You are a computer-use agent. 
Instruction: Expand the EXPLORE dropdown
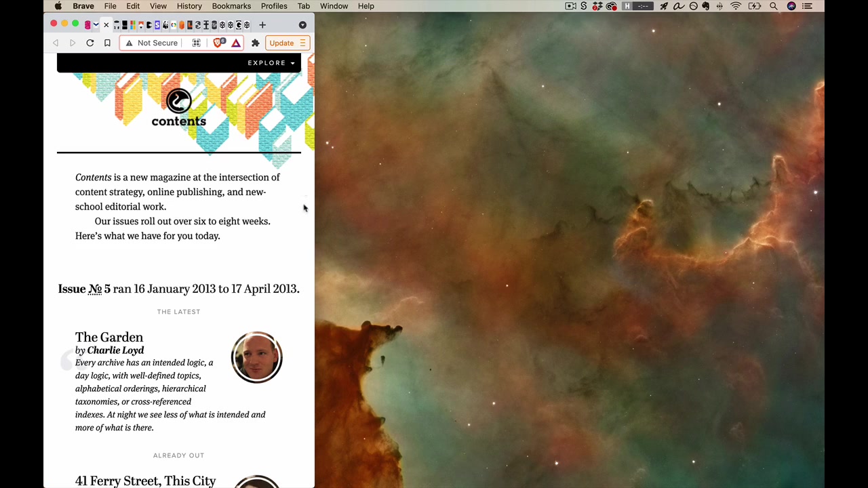click(x=271, y=63)
